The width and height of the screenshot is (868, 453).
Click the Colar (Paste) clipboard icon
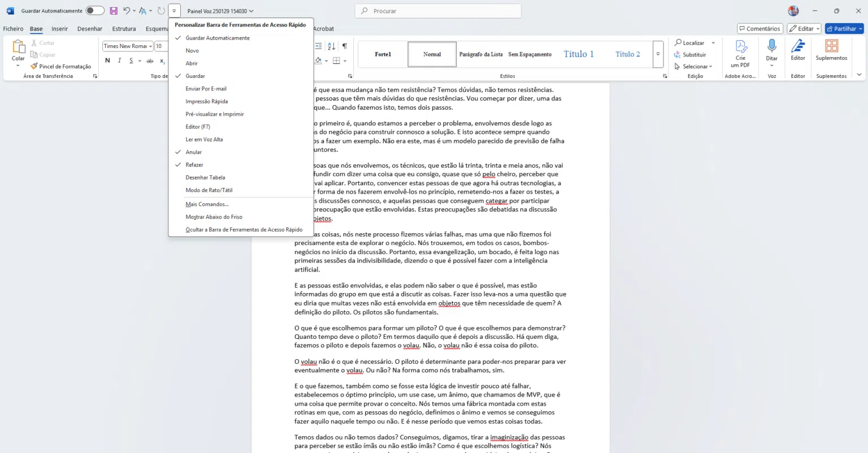point(18,47)
